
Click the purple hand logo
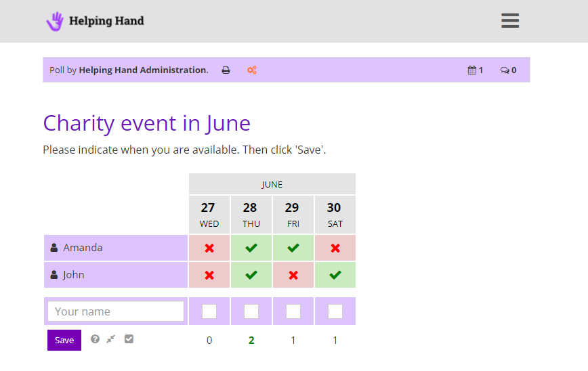point(55,22)
